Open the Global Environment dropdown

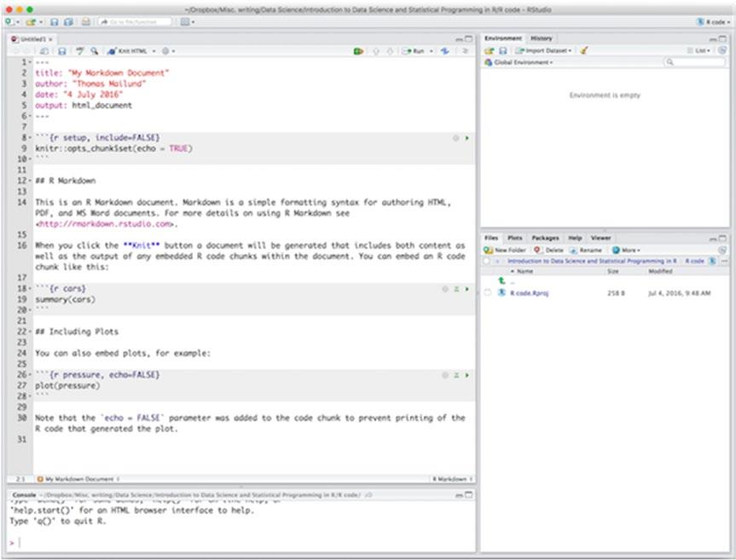tap(519, 62)
